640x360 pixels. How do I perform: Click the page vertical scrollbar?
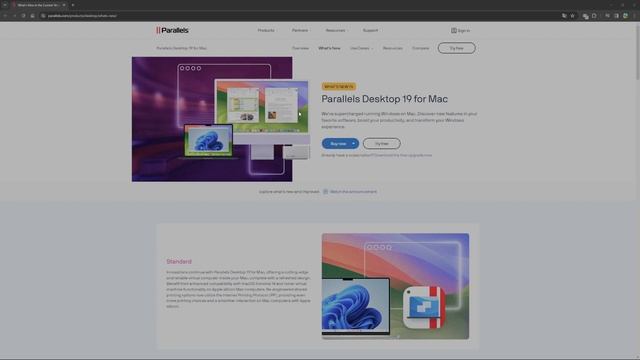coord(638,53)
